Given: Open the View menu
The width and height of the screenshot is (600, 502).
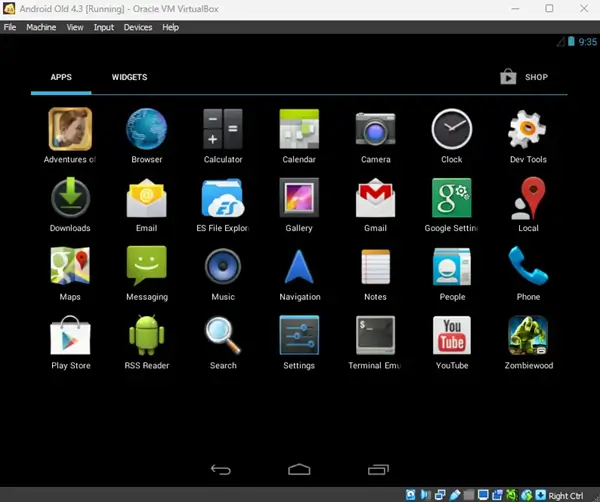Looking at the screenshot, I should [75, 27].
